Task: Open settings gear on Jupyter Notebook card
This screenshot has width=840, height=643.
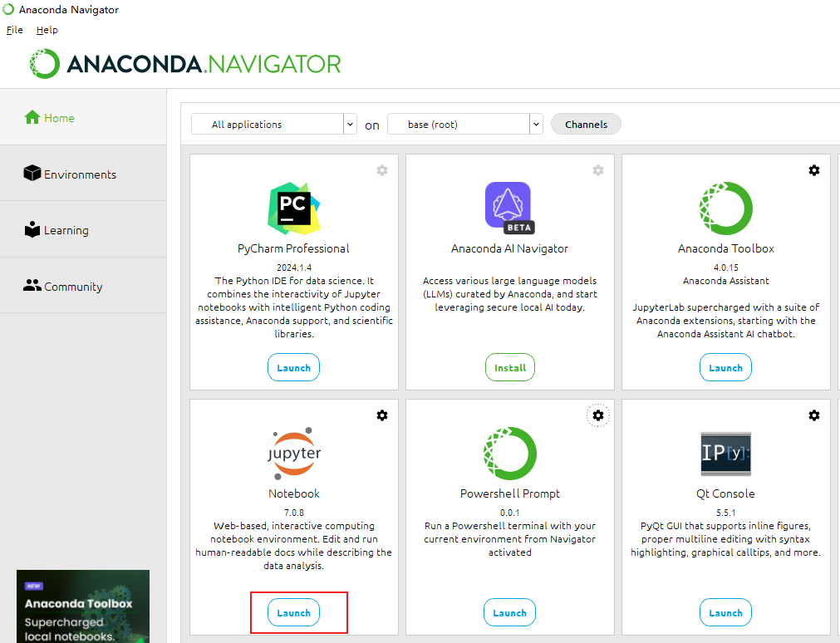Action: (382, 415)
